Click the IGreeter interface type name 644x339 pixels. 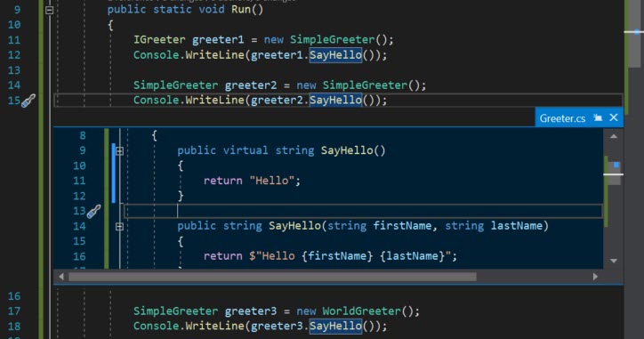point(159,40)
